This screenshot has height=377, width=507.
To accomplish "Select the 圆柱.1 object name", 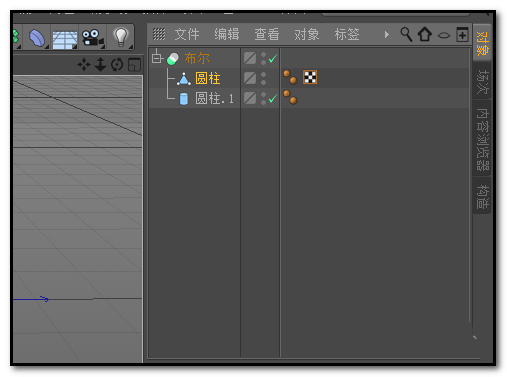I will coord(214,99).
